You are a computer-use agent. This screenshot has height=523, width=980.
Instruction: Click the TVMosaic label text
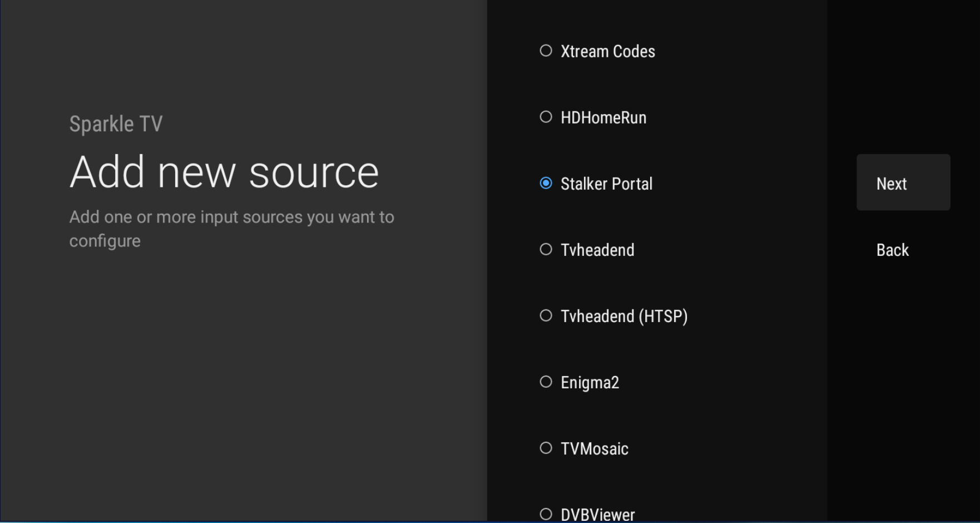pyautogui.click(x=595, y=448)
